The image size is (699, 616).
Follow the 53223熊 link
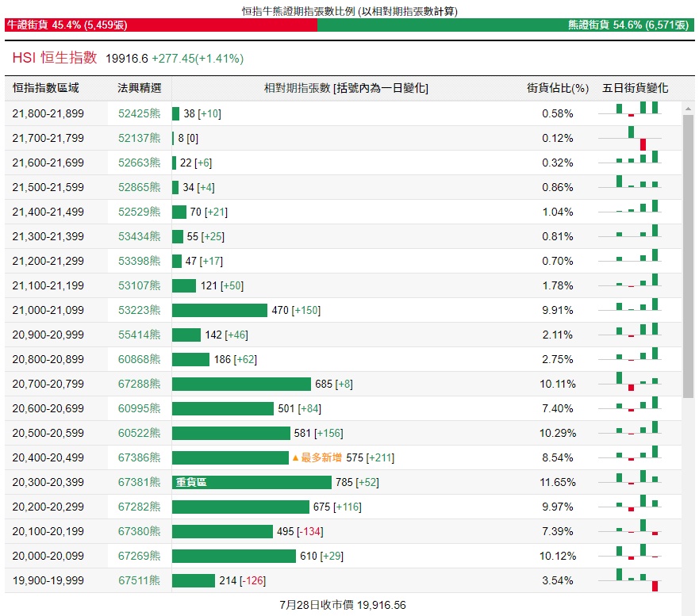[139, 310]
